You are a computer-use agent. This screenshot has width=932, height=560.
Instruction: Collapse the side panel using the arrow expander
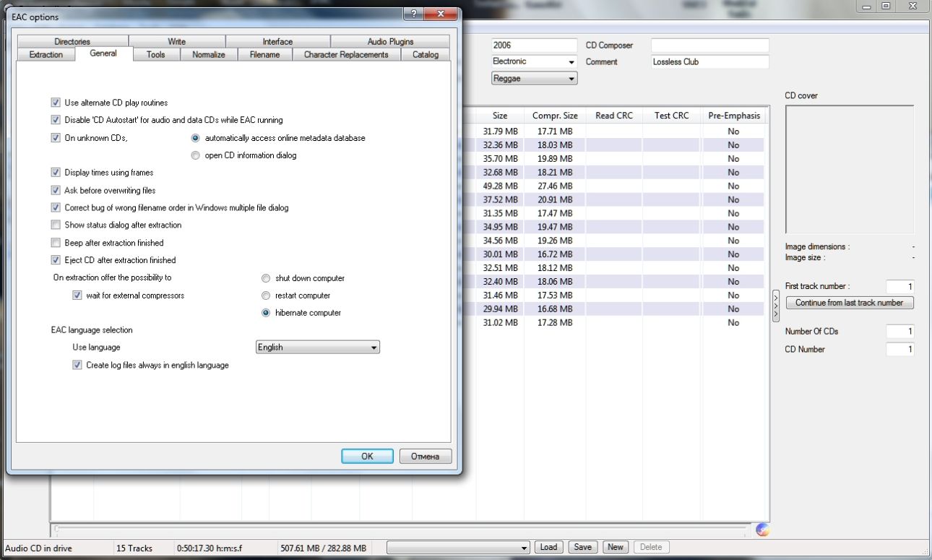(776, 306)
